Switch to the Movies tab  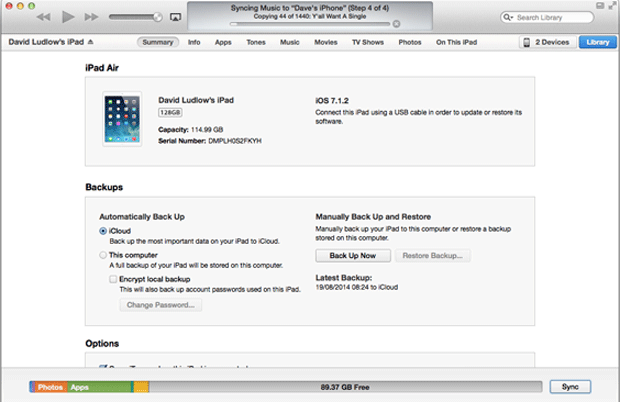[326, 42]
